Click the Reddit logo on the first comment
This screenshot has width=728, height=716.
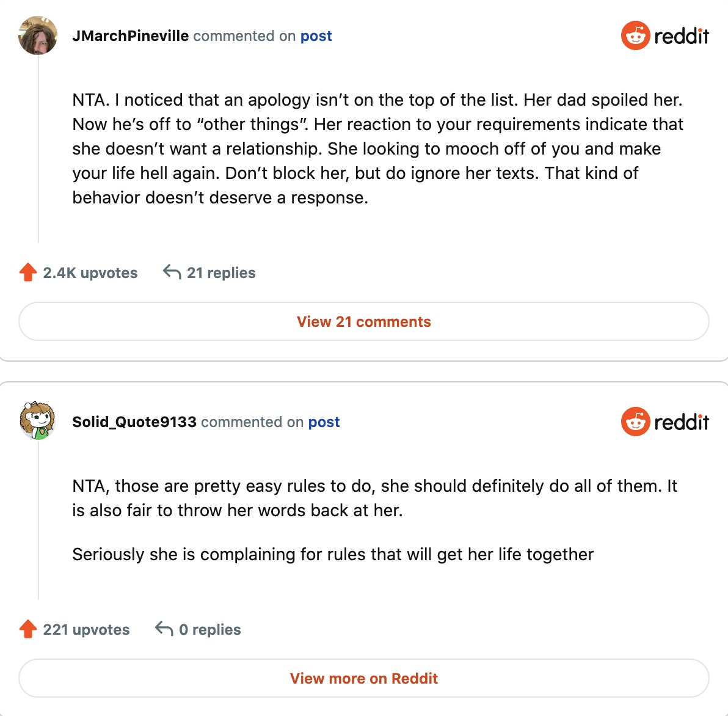[664, 36]
